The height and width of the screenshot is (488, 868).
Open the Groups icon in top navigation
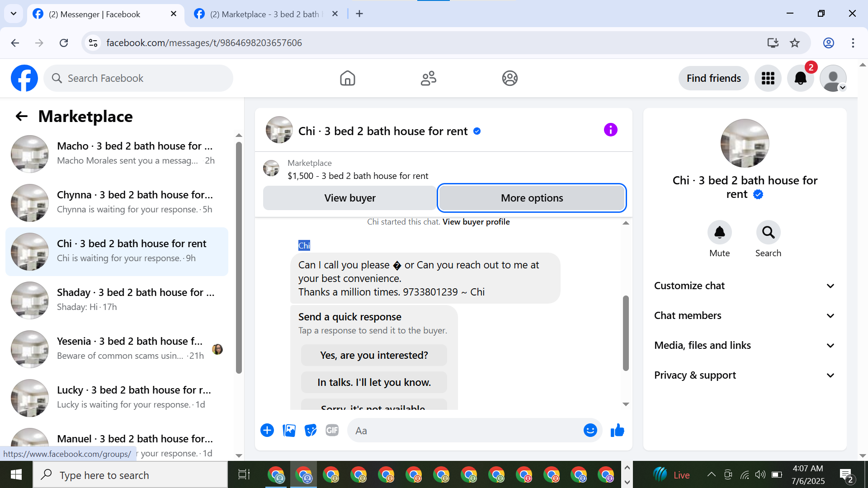[509, 78]
